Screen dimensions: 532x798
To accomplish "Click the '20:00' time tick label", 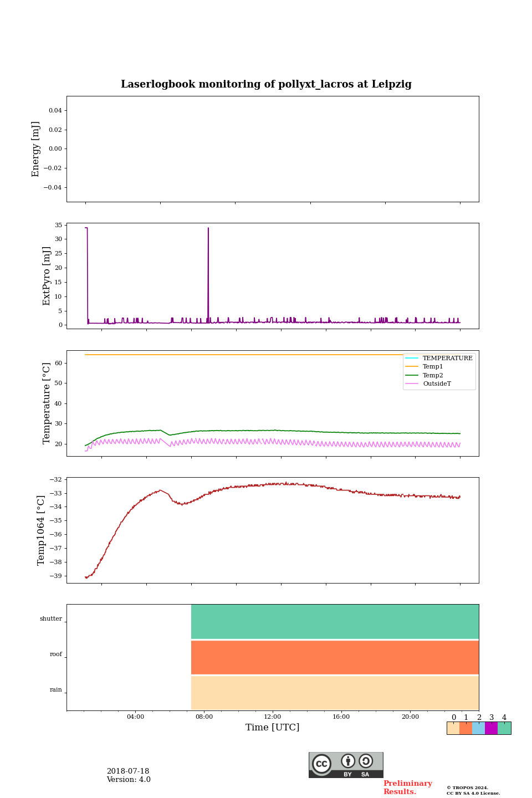I will click(410, 717).
